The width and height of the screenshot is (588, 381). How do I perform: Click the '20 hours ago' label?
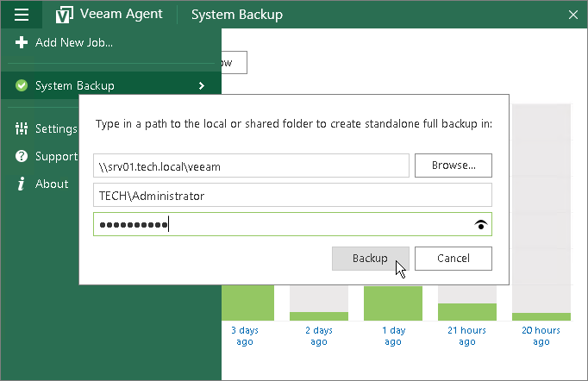pos(541,336)
